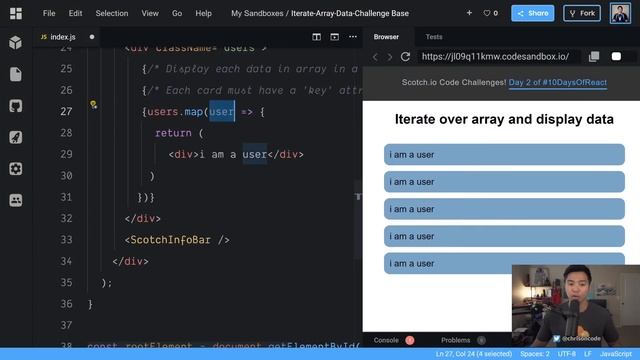
Task: Expand the Problems panel
Action: tap(456, 340)
